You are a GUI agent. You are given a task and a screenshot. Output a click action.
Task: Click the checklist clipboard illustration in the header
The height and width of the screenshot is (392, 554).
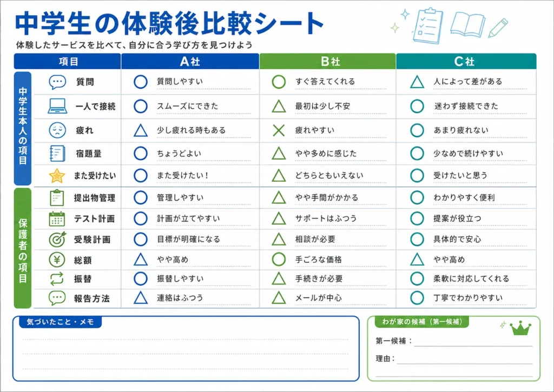click(x=428, y=25)
